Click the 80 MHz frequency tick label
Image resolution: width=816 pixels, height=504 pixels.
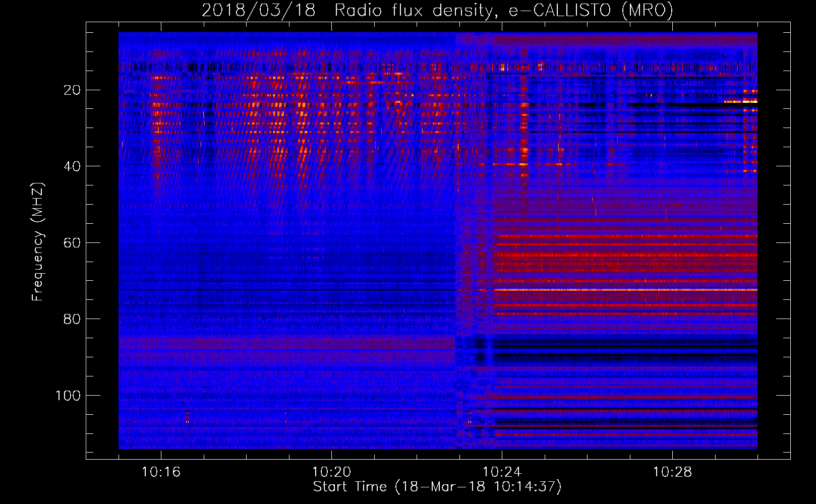pos(72,319)
